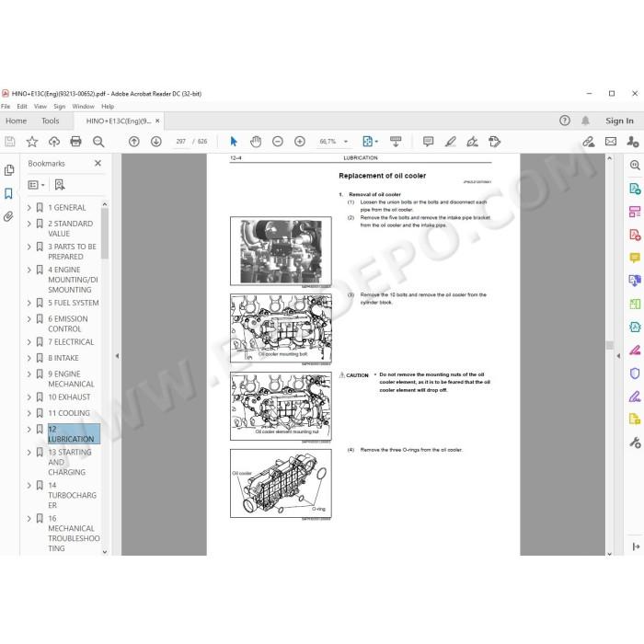The height and width of the screenshot is (644, 644).
Task: Click the Comment tool in right pane
Action: pos(635,258)
